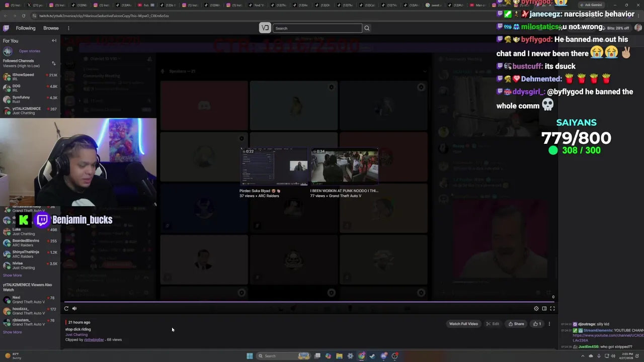This screenshot has height=362, width=644.
Task: Open the Browse tab
Action: tap(51, 28)
